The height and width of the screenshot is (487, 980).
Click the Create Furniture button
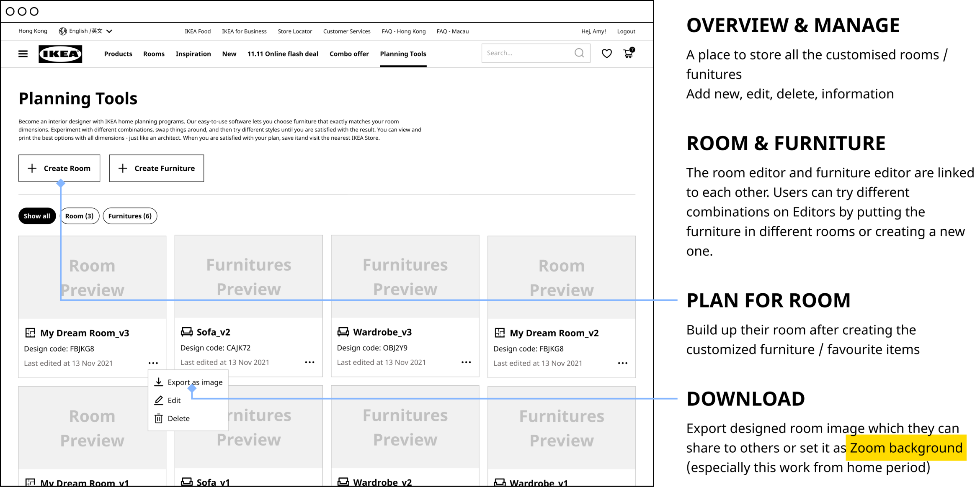[157, 168]
